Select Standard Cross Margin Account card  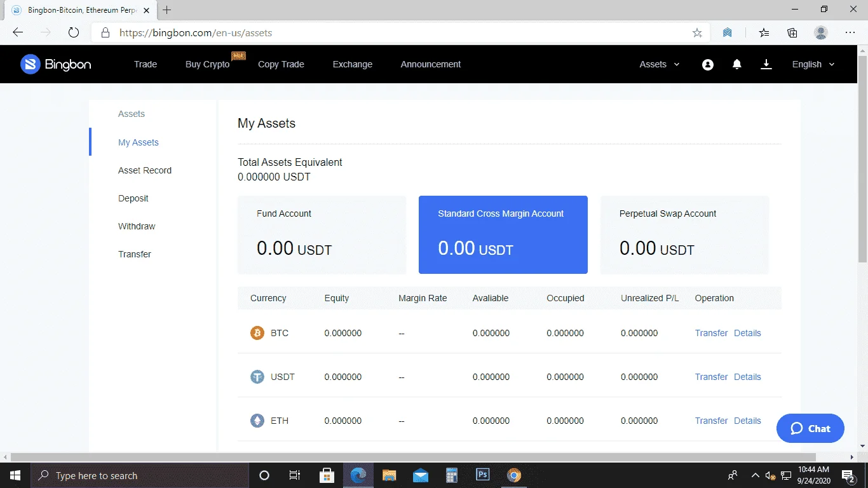tap(503, 235)
